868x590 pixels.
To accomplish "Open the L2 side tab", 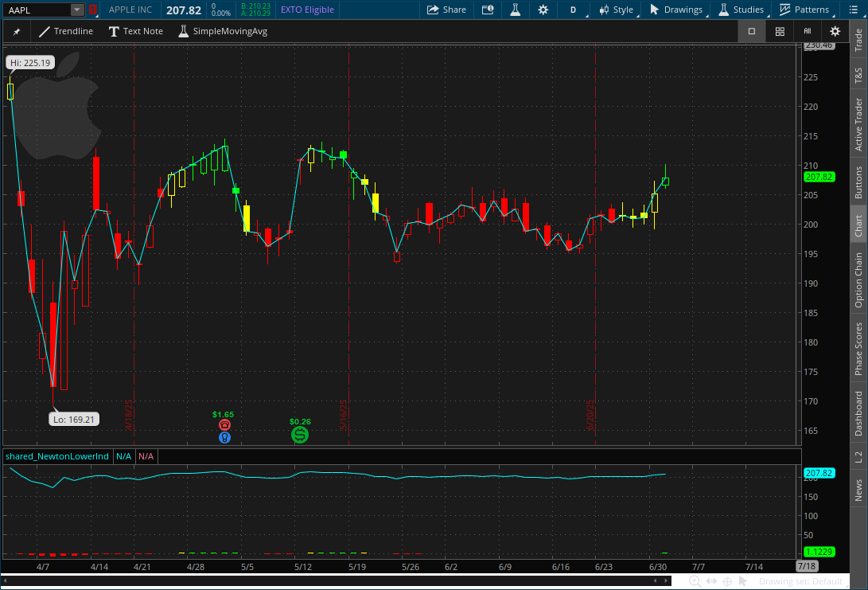I will pos(858,457).
